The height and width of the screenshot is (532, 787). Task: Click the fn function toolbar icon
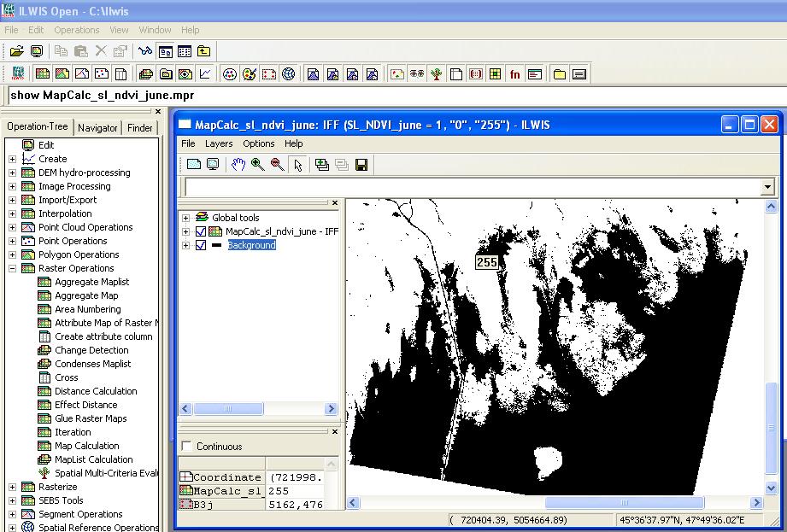[x=514, y=74]
